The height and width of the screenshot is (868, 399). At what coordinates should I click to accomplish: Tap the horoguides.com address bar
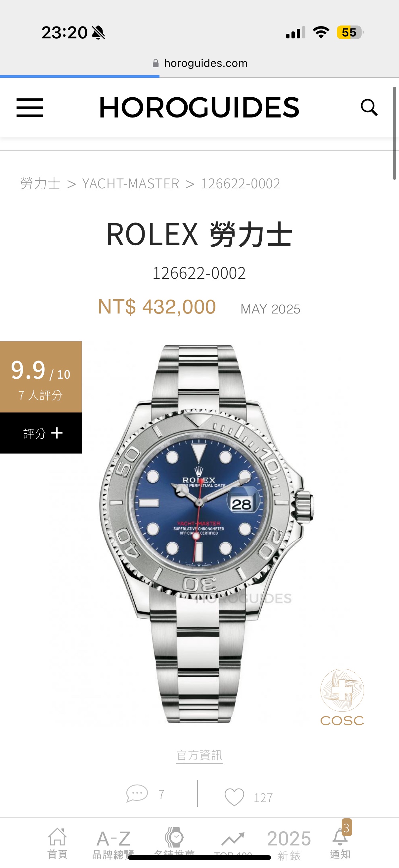[x=200, y=63]
